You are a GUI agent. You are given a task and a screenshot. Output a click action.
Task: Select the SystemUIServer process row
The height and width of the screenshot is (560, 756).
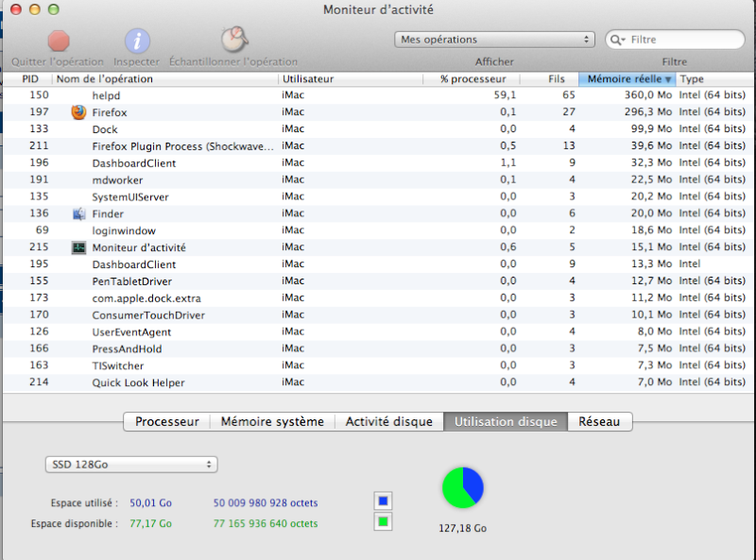(x=379, y=196)
